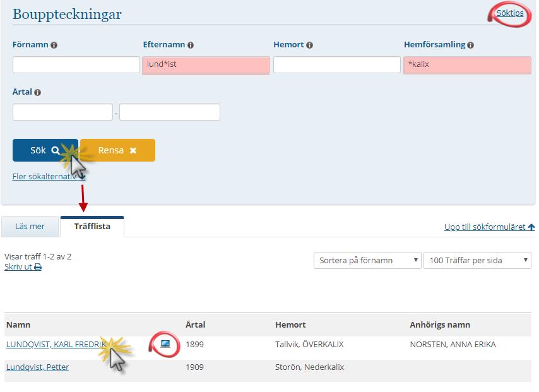This screenshot has height=392, width=539.
Task: Focus the Årtal start year field
Action: point(62,112)
